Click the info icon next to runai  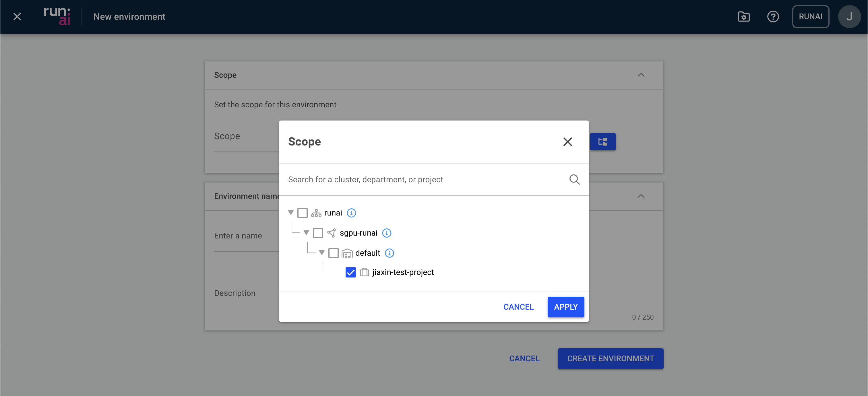[351, 213]
